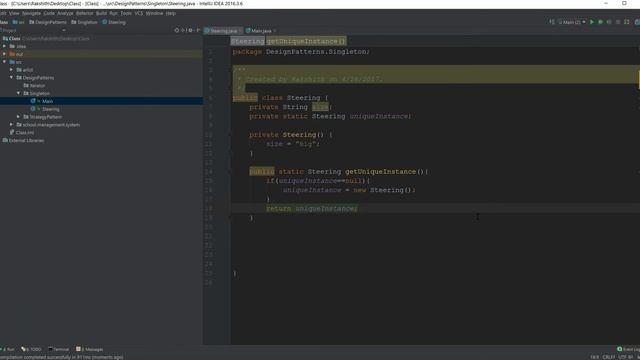Click the gray Stop icon in toolbar

point(618,22)
